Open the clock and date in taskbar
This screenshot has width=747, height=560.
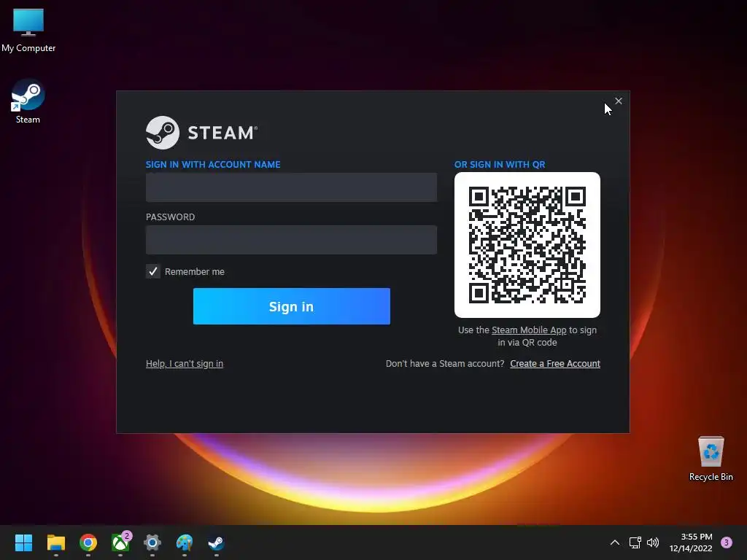(692, 542)
